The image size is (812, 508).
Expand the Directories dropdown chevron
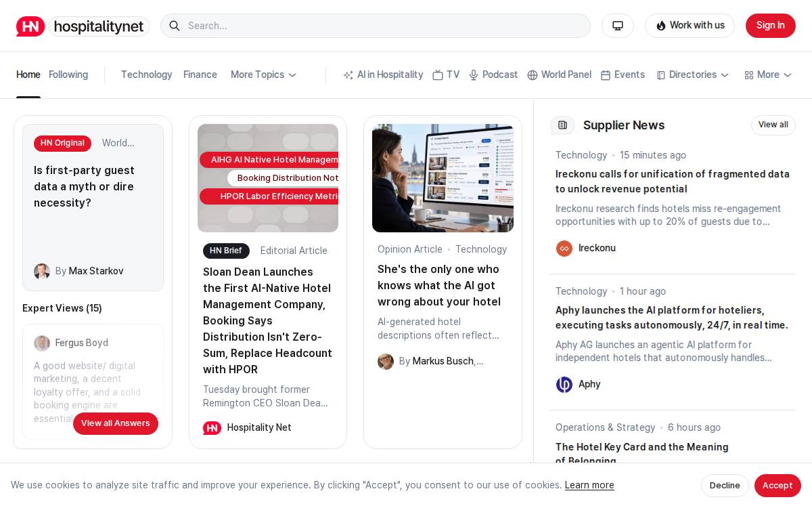[x=725, y=75]
